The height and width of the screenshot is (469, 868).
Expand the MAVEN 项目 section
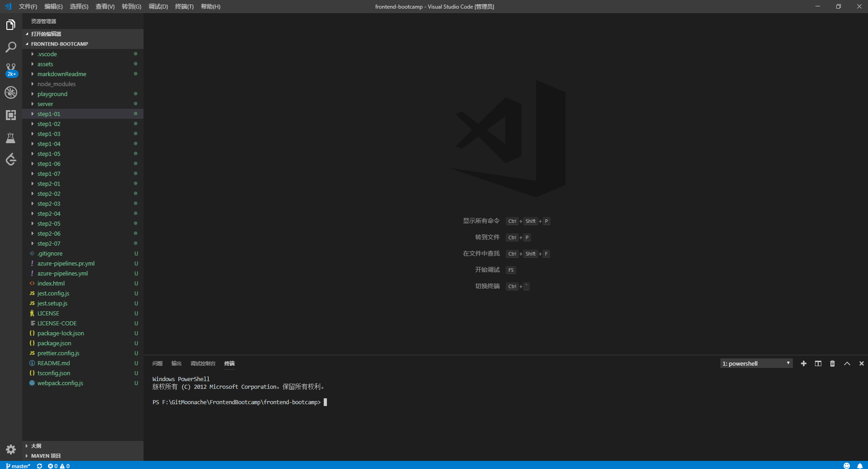[x=83, y=456]
